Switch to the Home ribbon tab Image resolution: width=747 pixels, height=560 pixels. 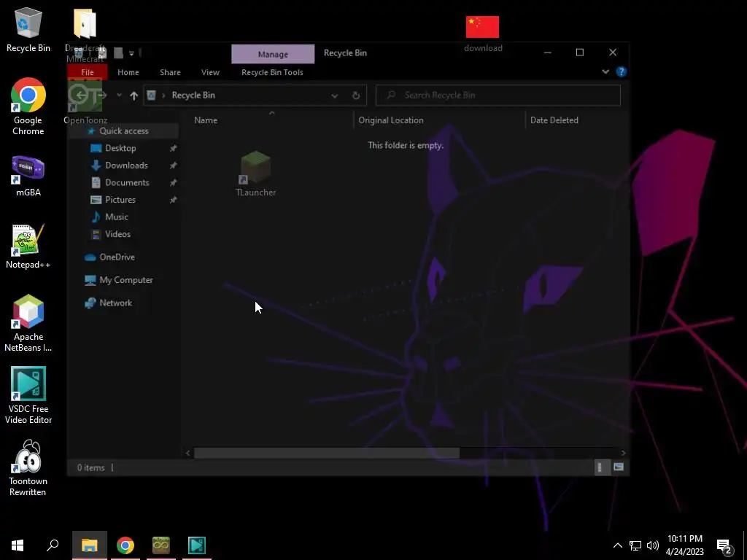coord(128,72)
